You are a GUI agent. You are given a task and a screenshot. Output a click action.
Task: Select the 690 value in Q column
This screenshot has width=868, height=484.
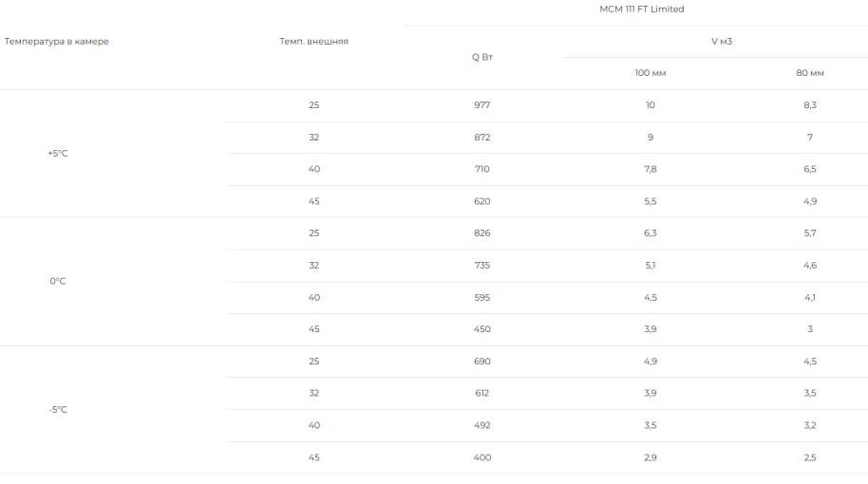(482, 362)
